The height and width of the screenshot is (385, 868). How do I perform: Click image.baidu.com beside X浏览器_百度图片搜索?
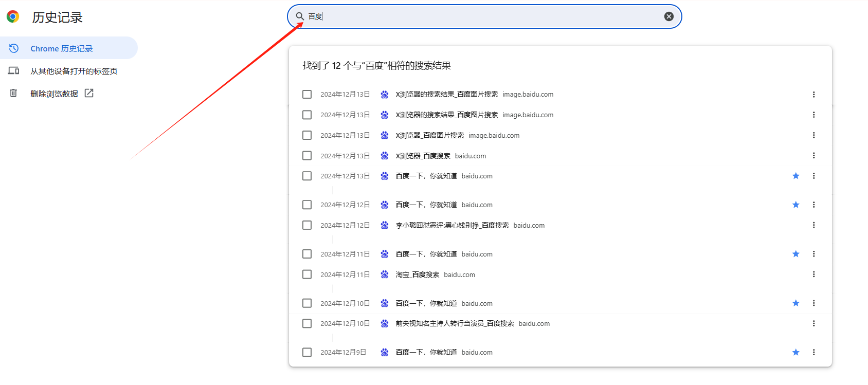494,135
